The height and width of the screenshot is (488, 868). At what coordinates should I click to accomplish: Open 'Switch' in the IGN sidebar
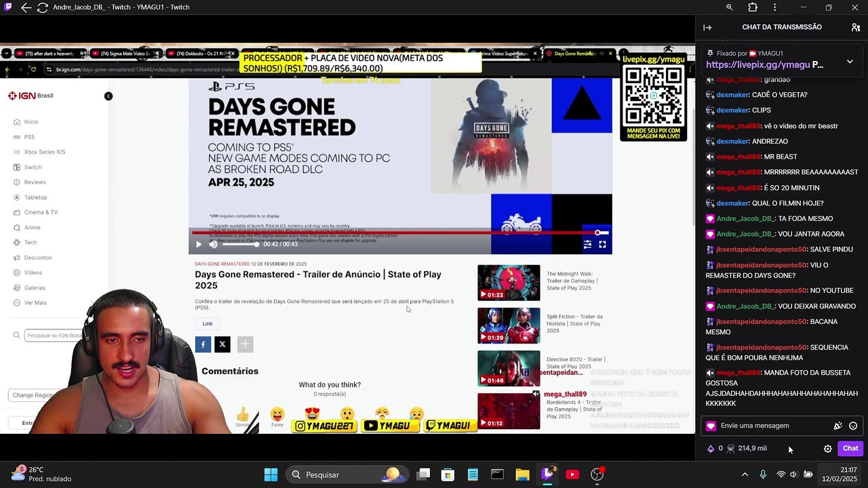(33, 167)
